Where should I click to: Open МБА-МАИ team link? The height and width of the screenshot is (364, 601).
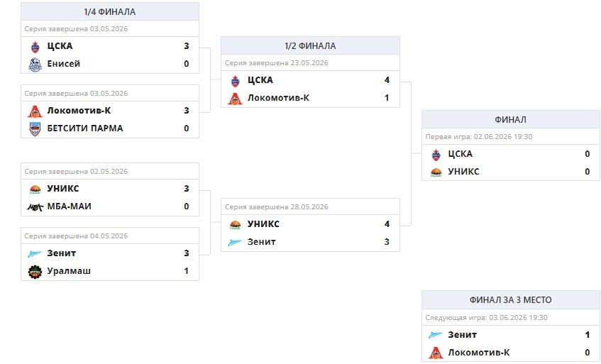(70, 206)
